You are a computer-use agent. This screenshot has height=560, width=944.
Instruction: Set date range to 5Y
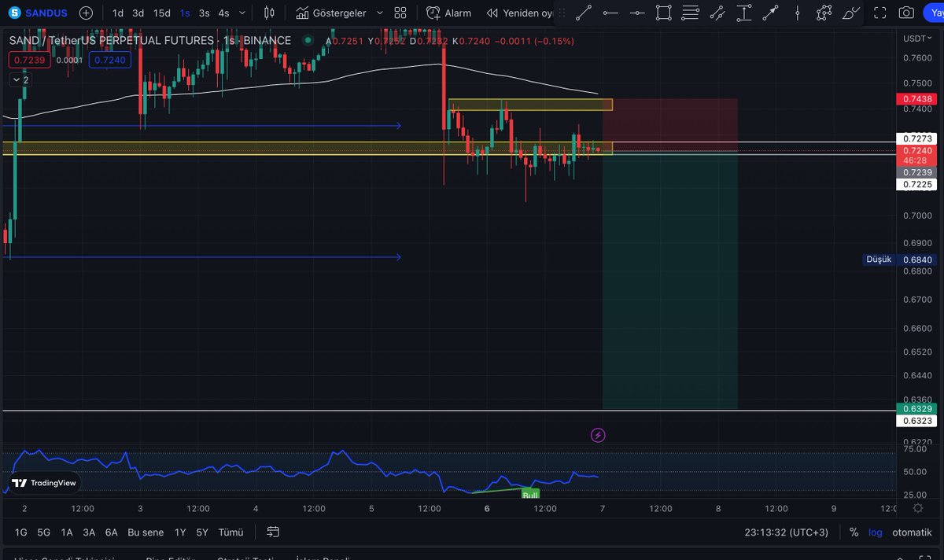click(202, 532)
